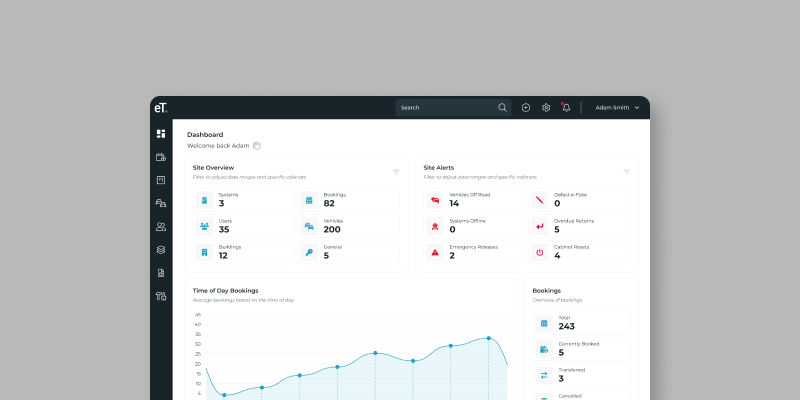Click the highest peak chart data point
Screen dimensions: 800x400
[488, 338]
